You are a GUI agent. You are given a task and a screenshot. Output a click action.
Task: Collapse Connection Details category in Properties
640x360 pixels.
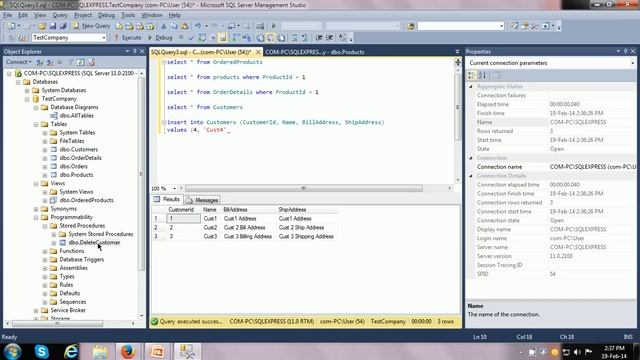pos(471,176)
